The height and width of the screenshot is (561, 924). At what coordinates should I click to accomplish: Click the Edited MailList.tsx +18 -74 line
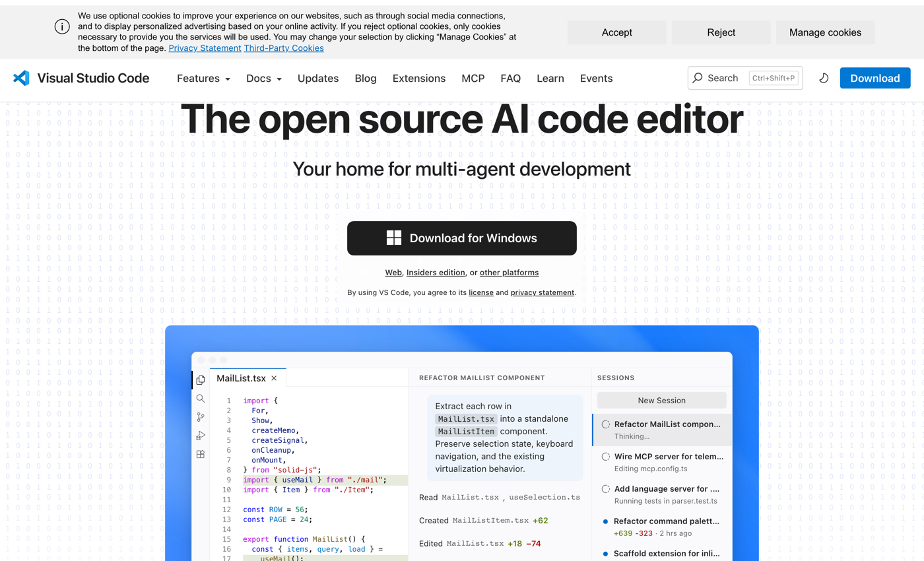(x=480, y=543)
